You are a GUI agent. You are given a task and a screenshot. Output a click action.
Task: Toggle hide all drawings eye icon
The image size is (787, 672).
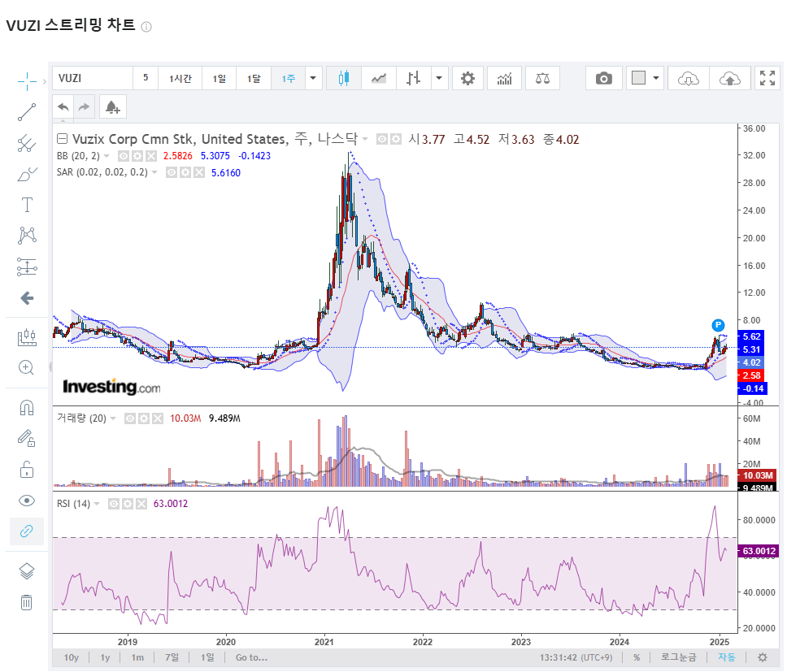click(x=27, y=501)
